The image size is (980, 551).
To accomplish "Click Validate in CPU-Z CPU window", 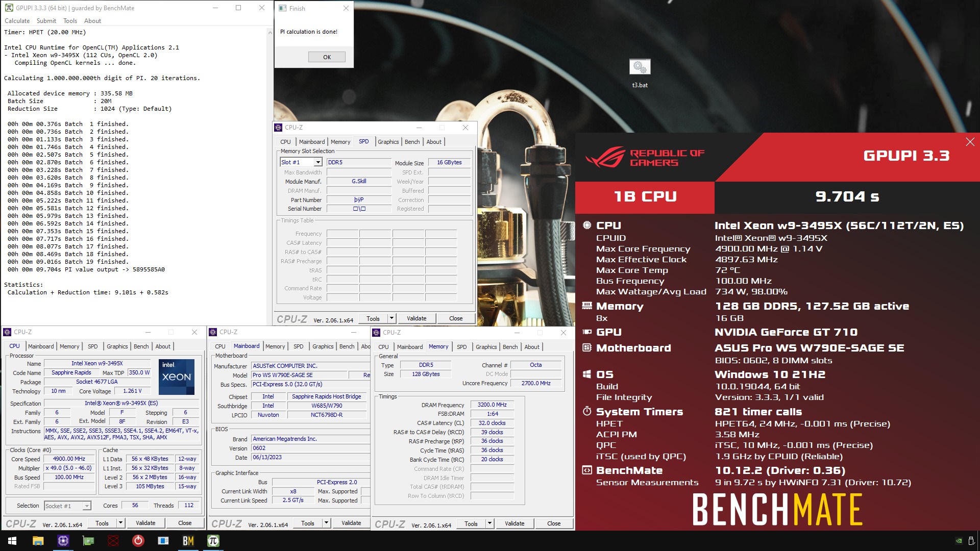I will (145, 523).
